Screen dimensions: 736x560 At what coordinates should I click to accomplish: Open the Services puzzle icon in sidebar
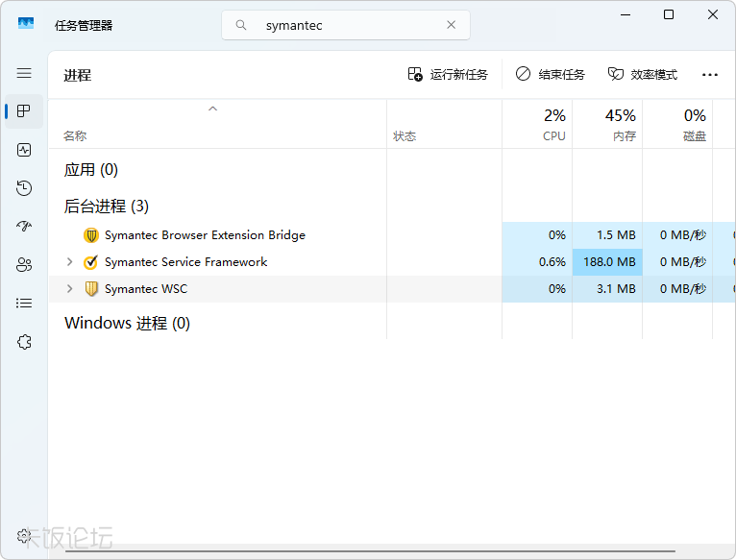coord(24,342)
